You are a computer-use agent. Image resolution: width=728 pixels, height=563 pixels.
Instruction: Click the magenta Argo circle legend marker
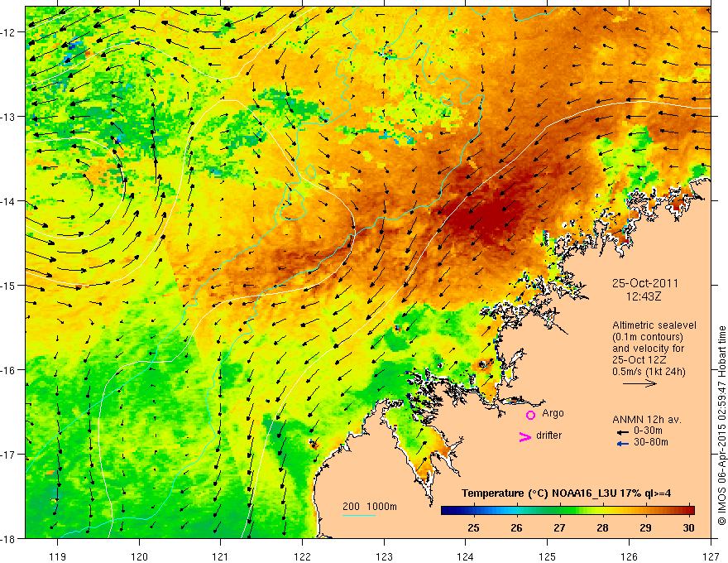(x=530, y=415)
